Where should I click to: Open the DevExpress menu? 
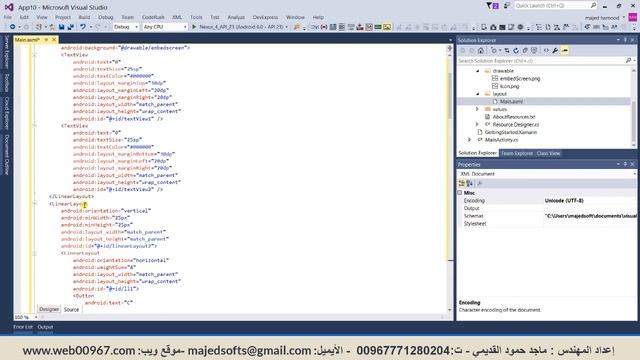pyautogui.click(x=265, y=18)
